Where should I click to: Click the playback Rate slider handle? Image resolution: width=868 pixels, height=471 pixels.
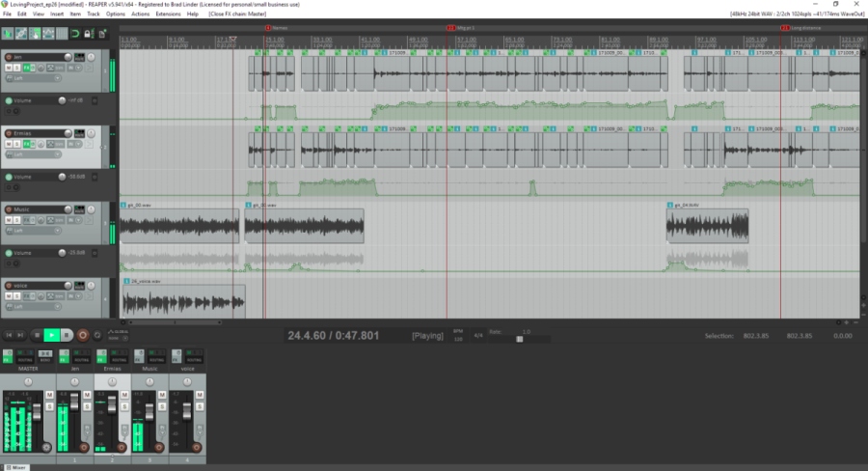point(520,339)
